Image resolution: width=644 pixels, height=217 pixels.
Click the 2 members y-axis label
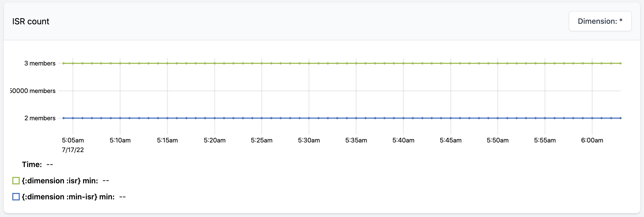40,118
